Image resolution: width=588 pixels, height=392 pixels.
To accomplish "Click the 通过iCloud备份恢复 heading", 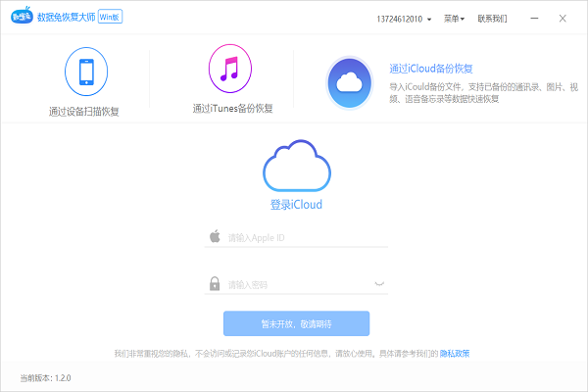I will pyautogui.click(x=431, y=69).
